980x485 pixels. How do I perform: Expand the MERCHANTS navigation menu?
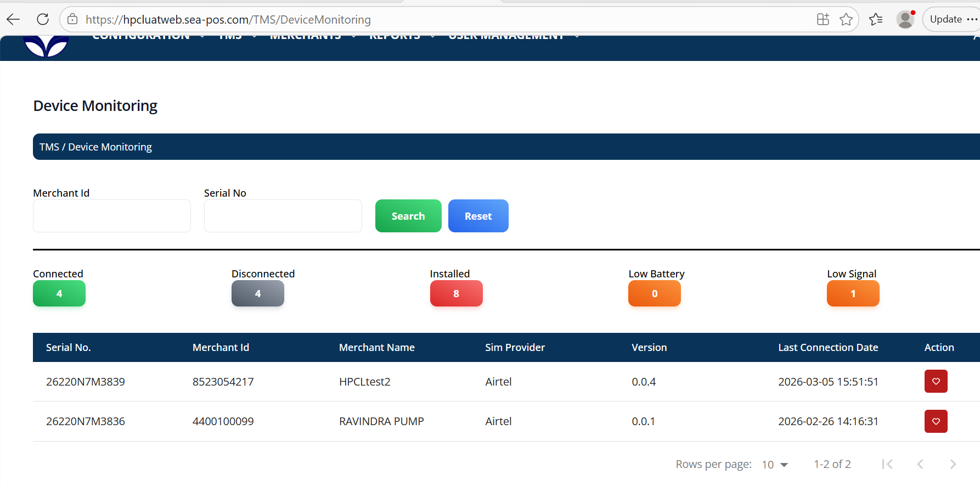tap(313, 37)
